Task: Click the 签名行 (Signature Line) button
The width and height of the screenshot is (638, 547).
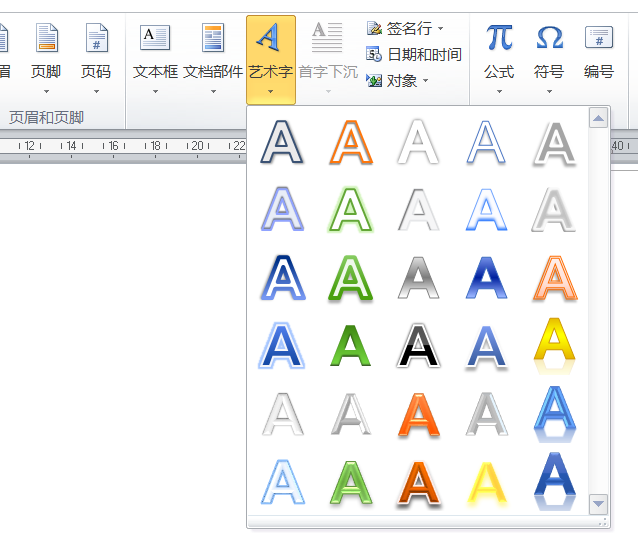Action: pyautogui.click(x=401, y=29)
